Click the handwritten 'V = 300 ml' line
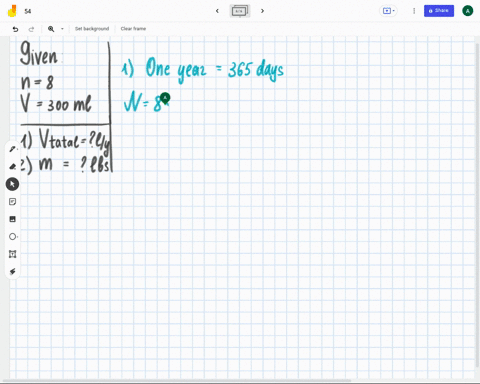 tap(56, 104)
